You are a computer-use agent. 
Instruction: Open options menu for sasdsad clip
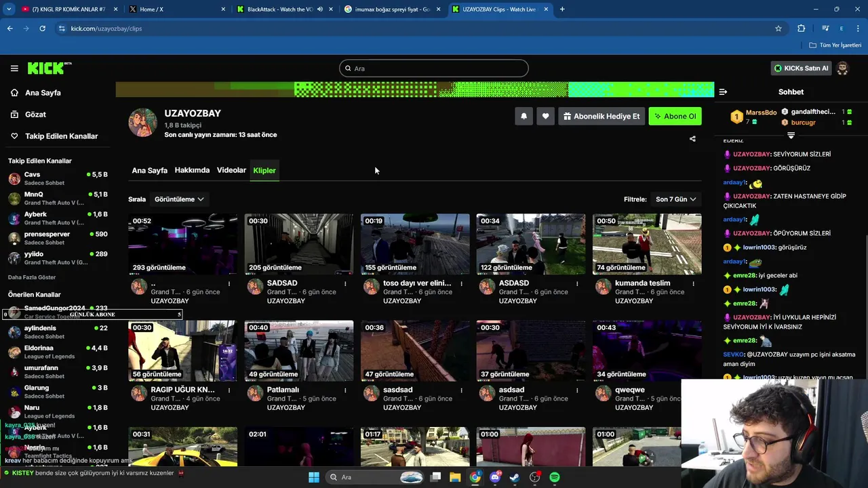point(461,390)
